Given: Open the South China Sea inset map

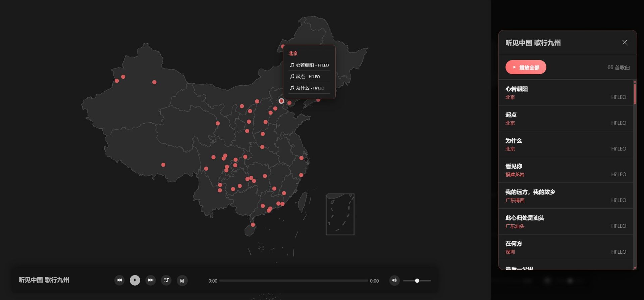Looking at the screenshot, I should point(340,214).
